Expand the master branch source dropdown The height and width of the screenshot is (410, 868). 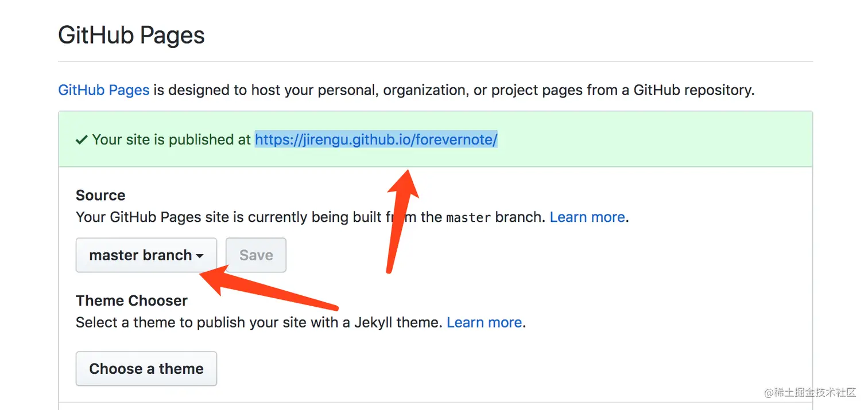140,255
